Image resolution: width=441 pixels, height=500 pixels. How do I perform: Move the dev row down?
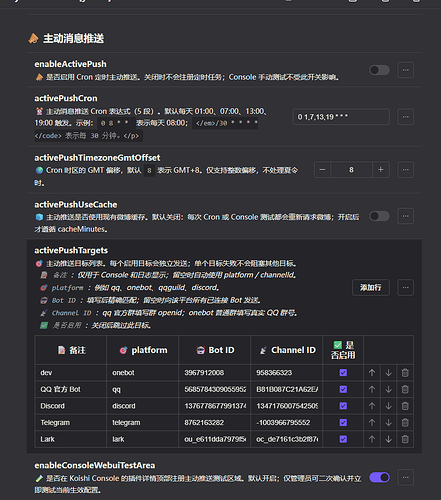click(388, 373)
